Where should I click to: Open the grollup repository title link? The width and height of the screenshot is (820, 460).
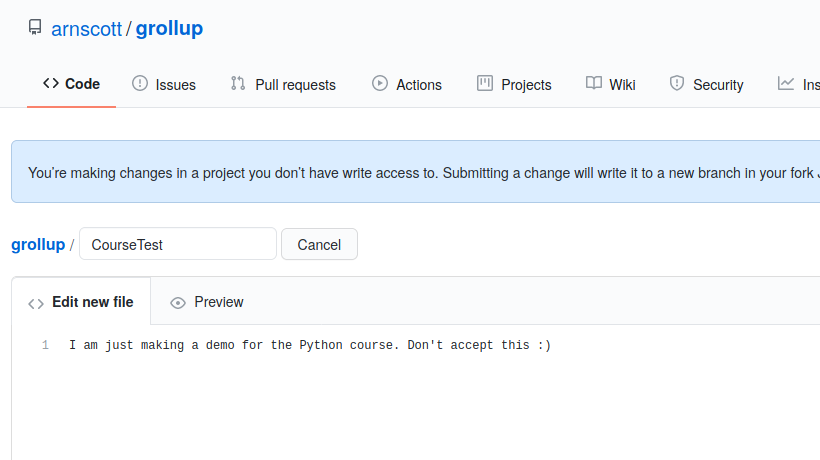pos(169,28)
